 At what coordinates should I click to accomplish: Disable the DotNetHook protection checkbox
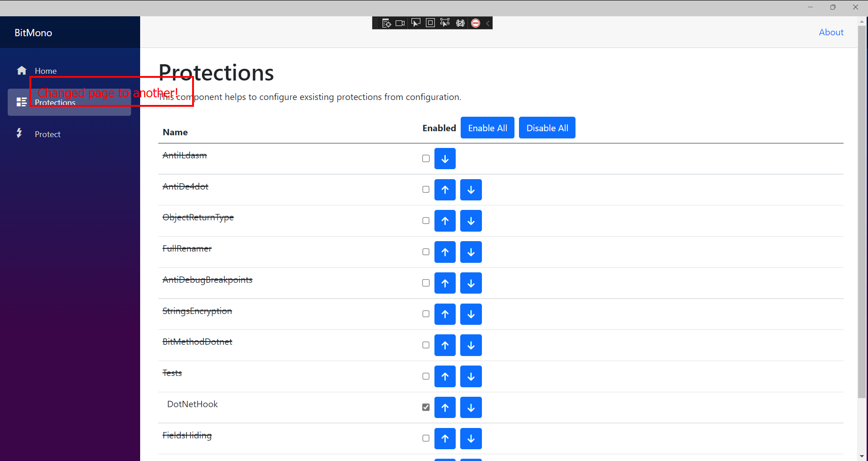tap(425, 407)
